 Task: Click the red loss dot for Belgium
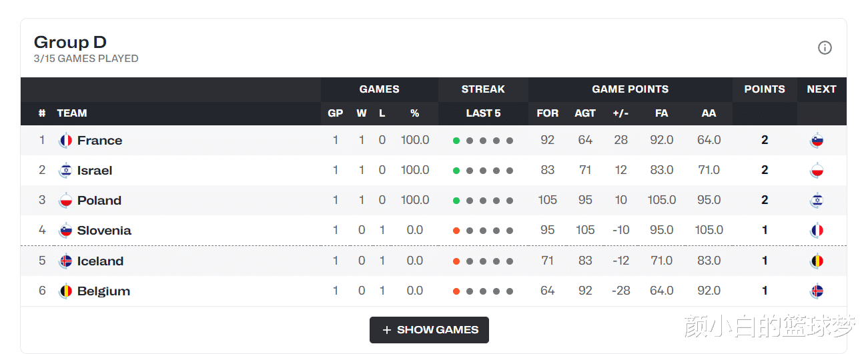tap(456, 291)
